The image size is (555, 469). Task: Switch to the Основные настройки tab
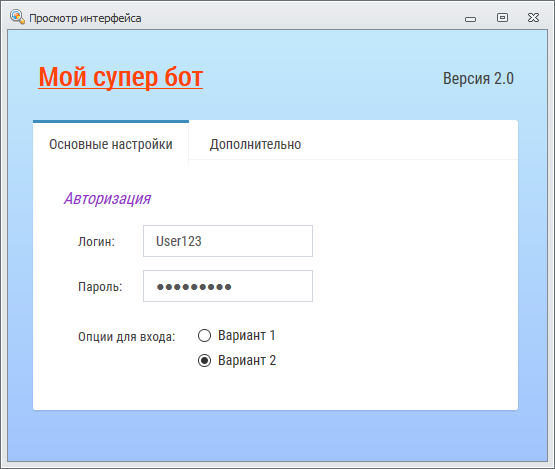click(111, 144)
